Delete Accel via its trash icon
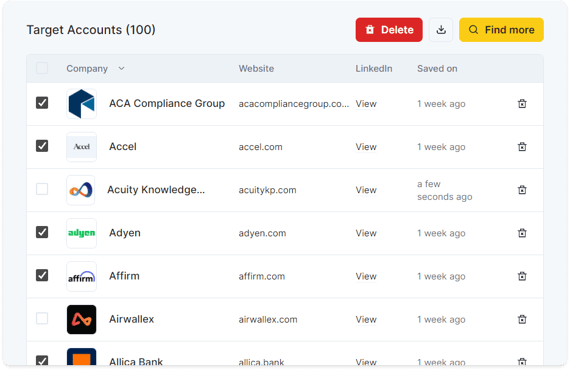This screenshot has height=370, width=570. point(522,147)
